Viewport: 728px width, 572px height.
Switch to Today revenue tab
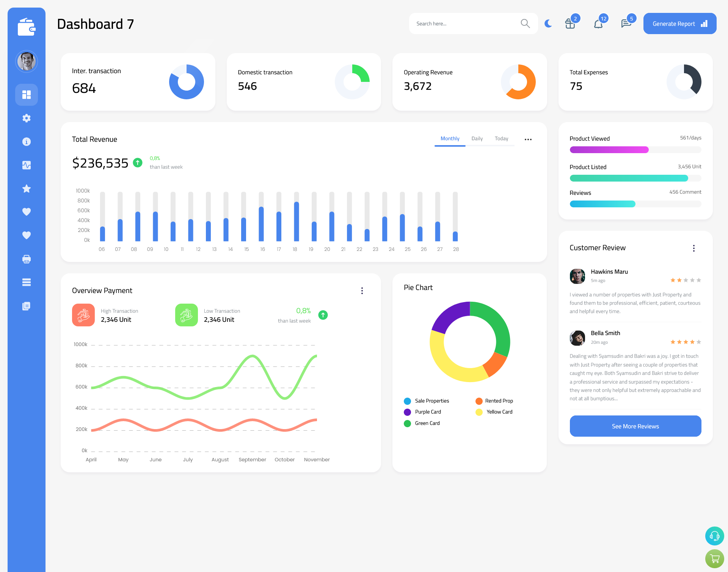[x=501, y=139]
